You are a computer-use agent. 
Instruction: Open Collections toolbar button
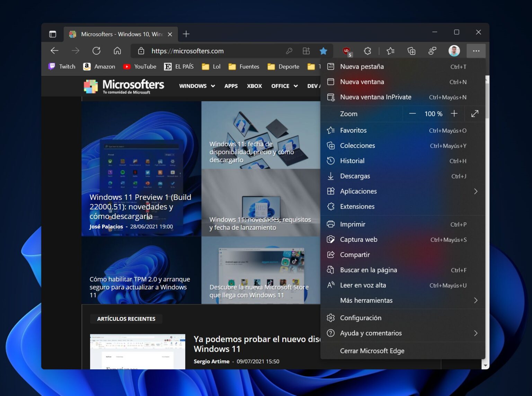click(x=411, y=51)
